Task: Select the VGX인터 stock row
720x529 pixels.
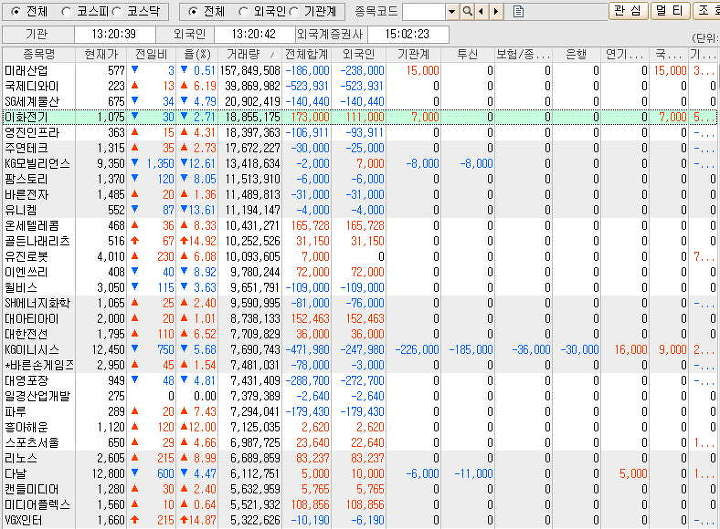Action: pos(360,520)
